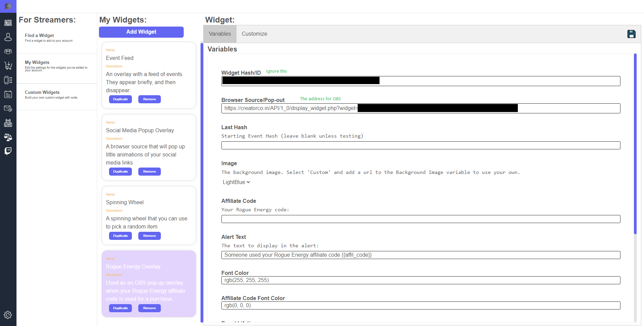Open the laptop dashboard icon in the sidebar

pos(8,23)
